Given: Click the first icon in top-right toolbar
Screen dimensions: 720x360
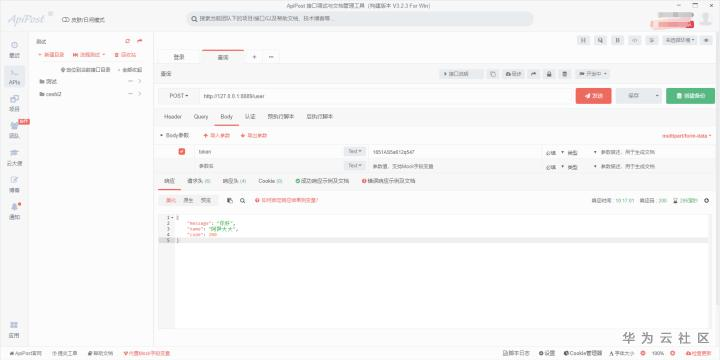Looking at the screenshot, I should pyautogui.click(x=583, y=40).
